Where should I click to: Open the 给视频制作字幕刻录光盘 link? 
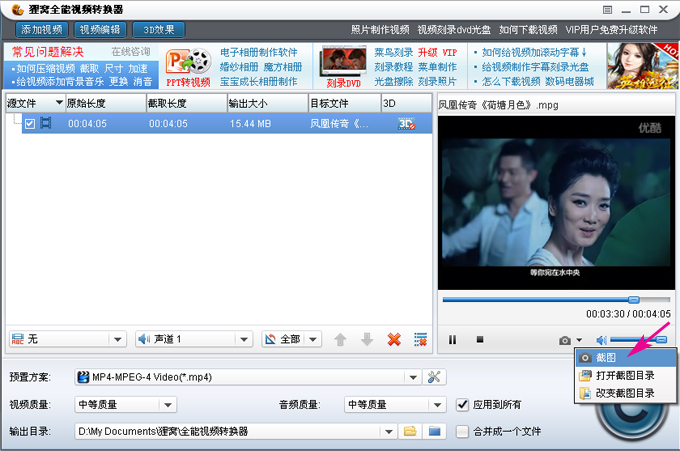click(x=535, y=67)
